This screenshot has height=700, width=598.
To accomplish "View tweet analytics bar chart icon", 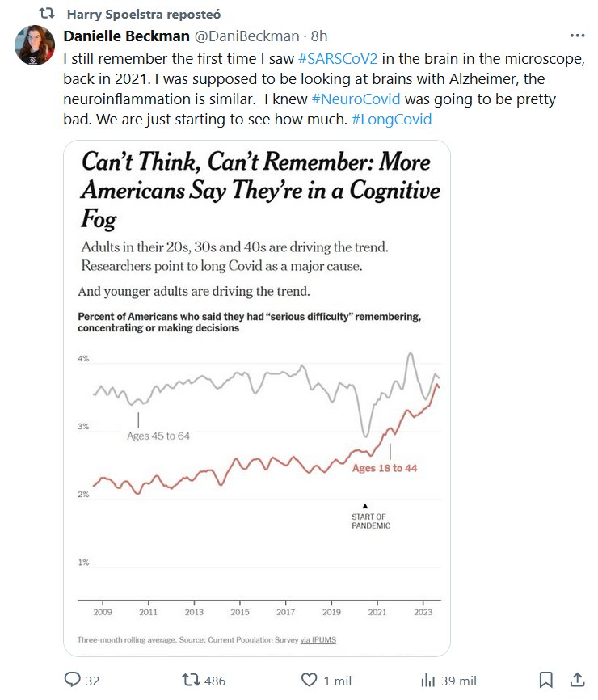I will [429, 680].
